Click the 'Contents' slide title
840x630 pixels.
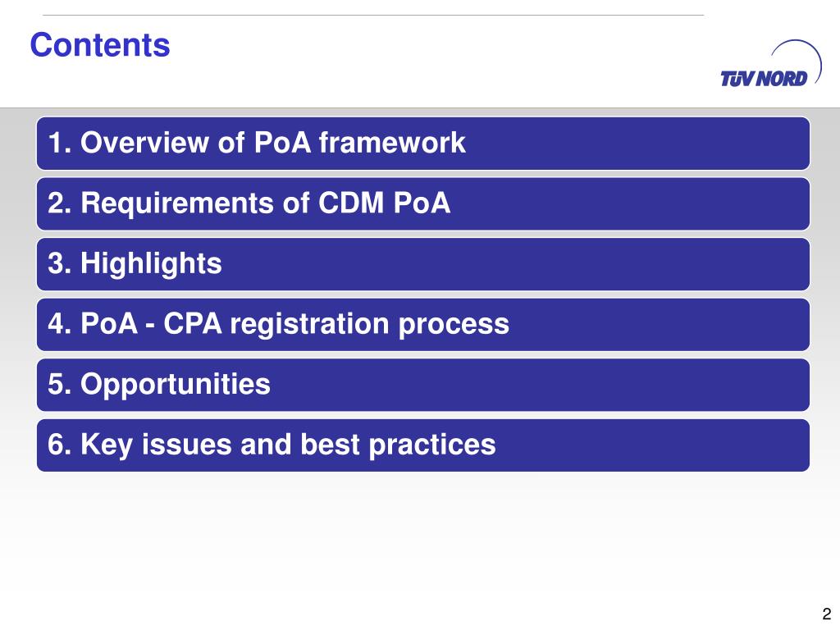(100, 44)
